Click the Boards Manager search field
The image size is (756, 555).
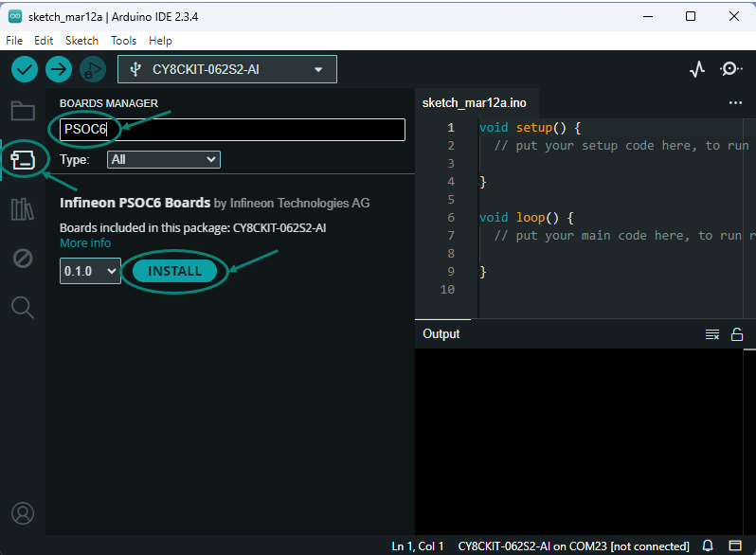232,130
